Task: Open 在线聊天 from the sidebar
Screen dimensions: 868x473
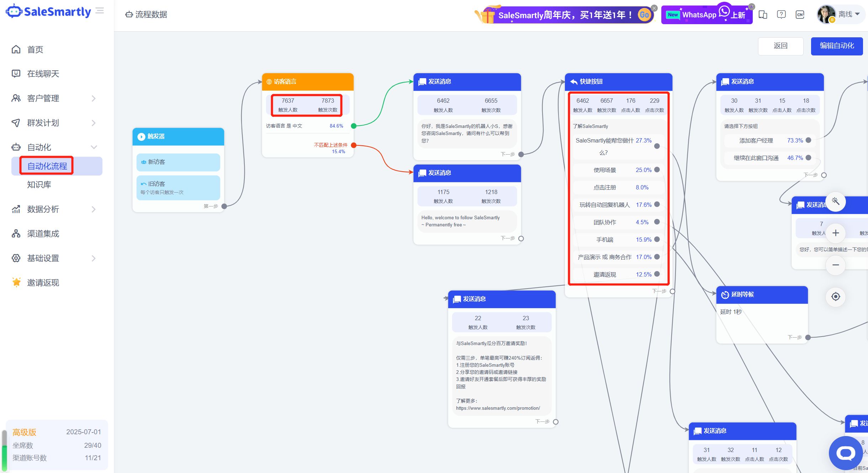Action: (43, 74)
